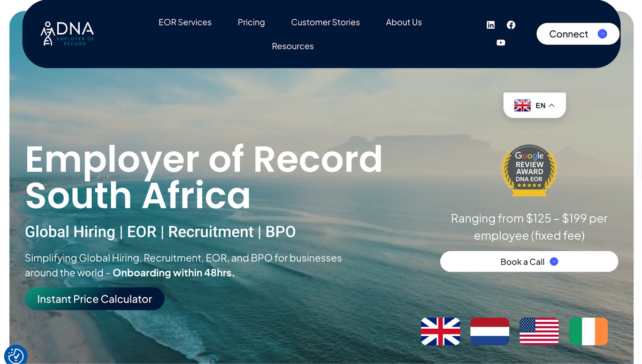Click the Book a Call button

529,262
